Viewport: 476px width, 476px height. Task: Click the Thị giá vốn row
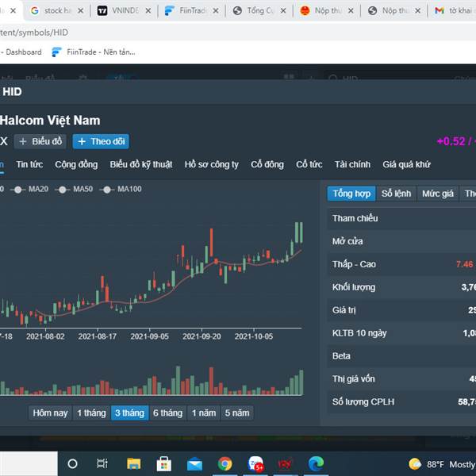pos(401,379)
